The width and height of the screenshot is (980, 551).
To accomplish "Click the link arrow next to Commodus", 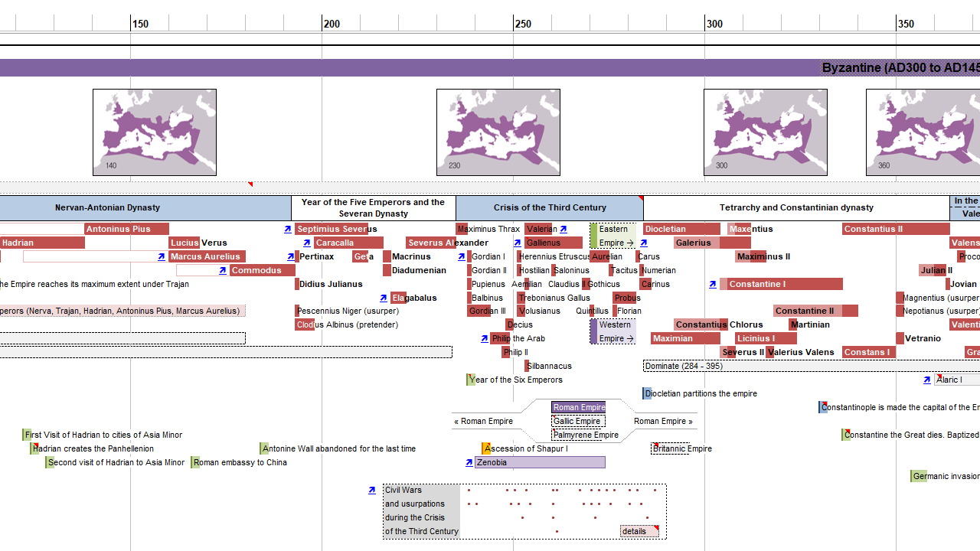I will 223,271.
